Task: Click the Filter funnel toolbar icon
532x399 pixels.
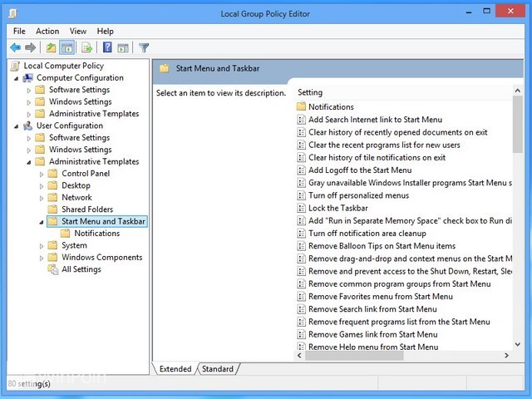Action: (144, 47)
